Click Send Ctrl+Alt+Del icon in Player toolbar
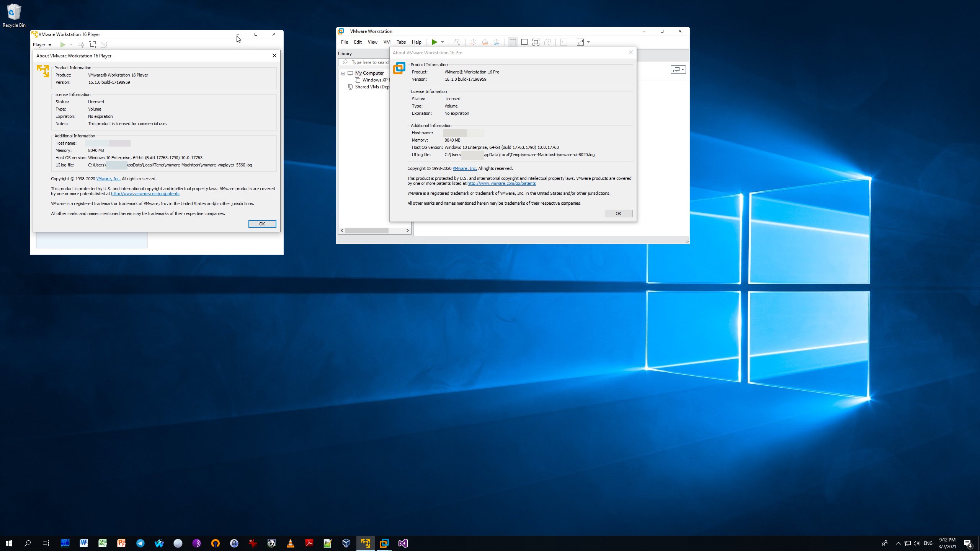Screen dimensions: 980x551 coord(81,45)
